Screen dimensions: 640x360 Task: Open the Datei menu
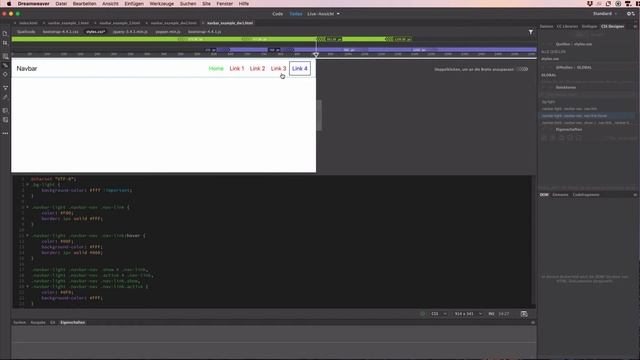pyautogui.click(x=61, y=4)
